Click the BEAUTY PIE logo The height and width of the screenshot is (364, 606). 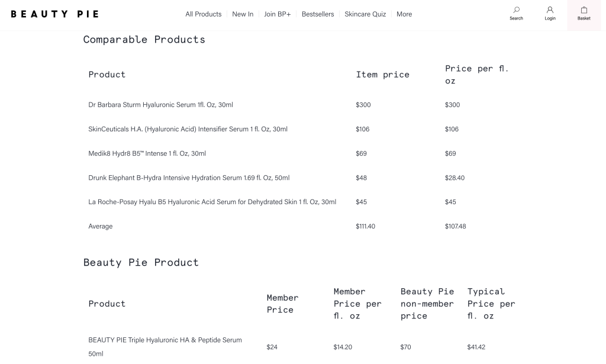tap(54, 14)
